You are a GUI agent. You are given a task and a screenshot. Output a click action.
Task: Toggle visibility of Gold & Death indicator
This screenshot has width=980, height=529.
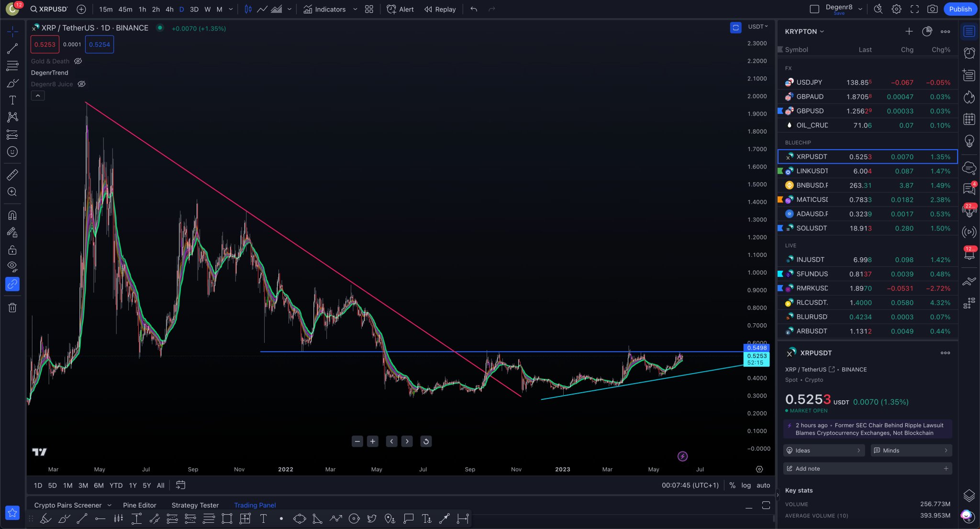[x=78, y=61]
